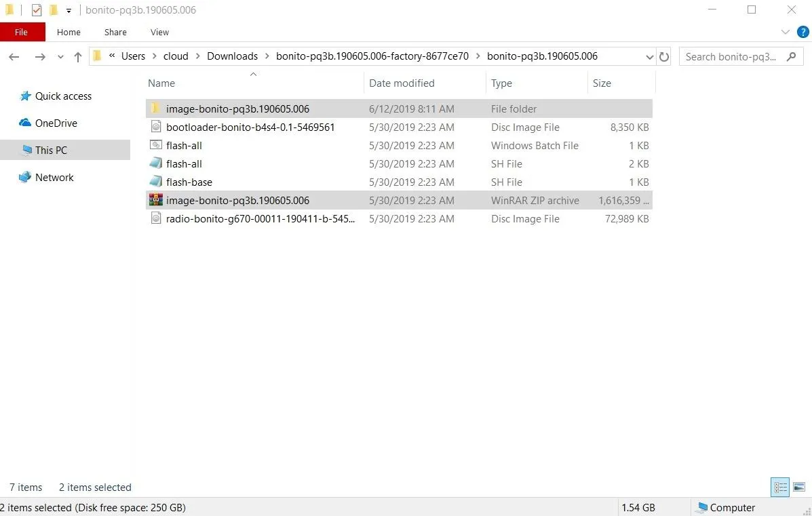Open the File menu
Image resolution: width=812 pixels, height=516 pixels.
click(22, 32)
